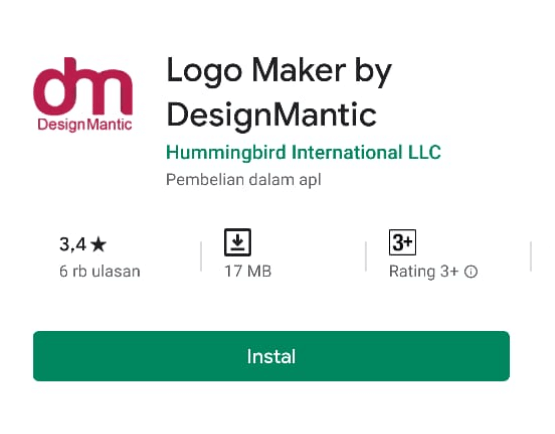Click the dm letters in the logo
555x434 pixels.
tap(83, 87)
